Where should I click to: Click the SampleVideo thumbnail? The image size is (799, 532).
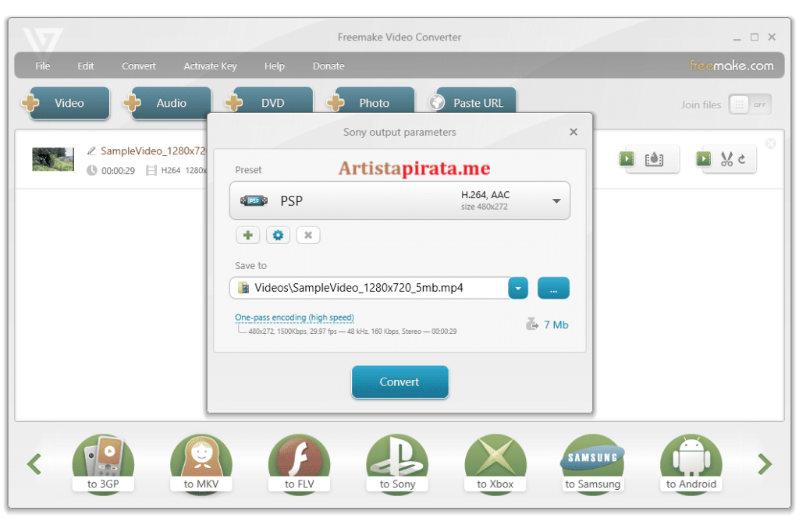click(x=53, y=159)
